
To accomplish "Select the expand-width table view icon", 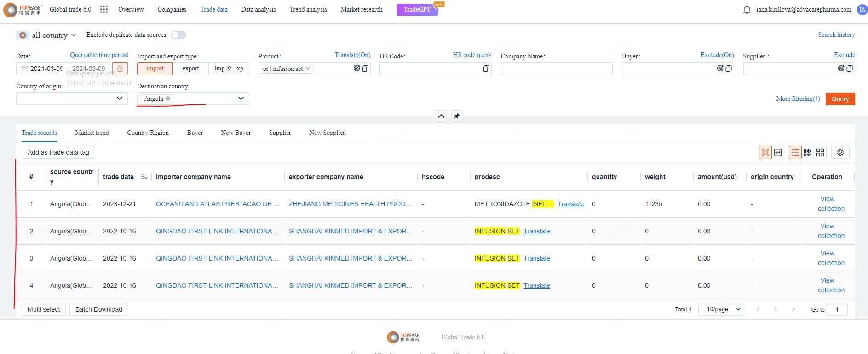I will point(778,152).
